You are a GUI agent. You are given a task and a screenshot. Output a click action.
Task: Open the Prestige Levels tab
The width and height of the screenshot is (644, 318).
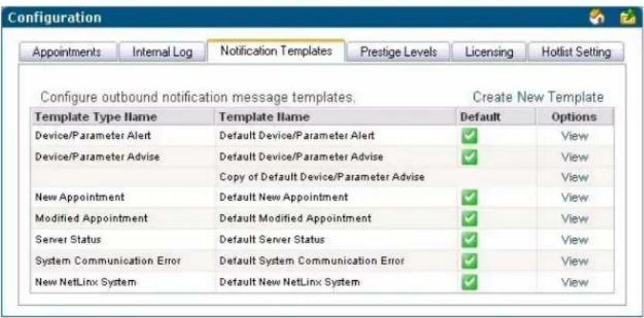(398, 52)
